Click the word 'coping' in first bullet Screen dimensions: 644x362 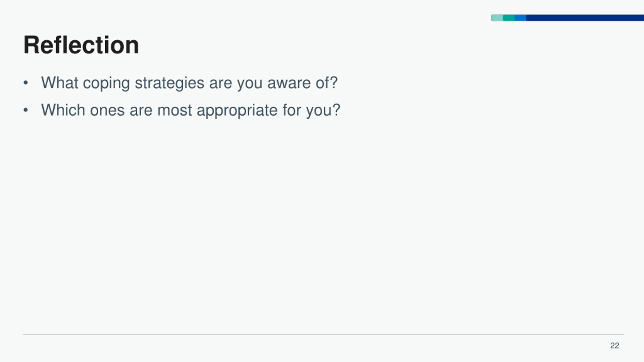click(x=106, y=83)
